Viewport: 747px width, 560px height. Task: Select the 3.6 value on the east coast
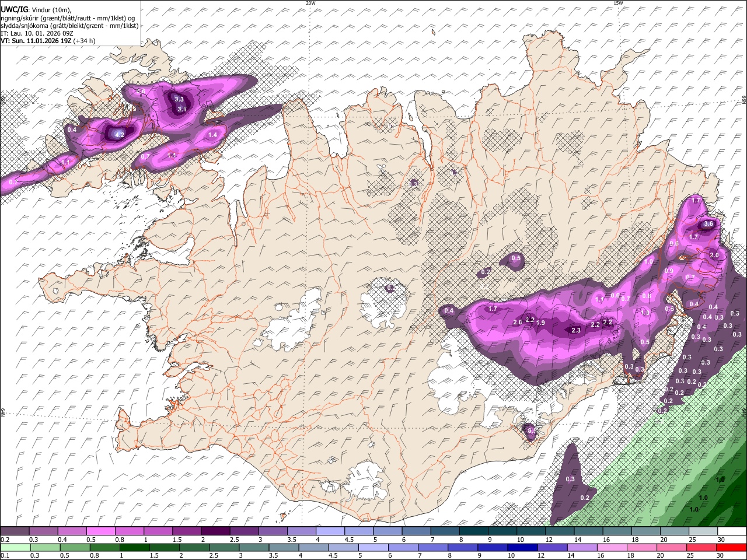[708, 223]
